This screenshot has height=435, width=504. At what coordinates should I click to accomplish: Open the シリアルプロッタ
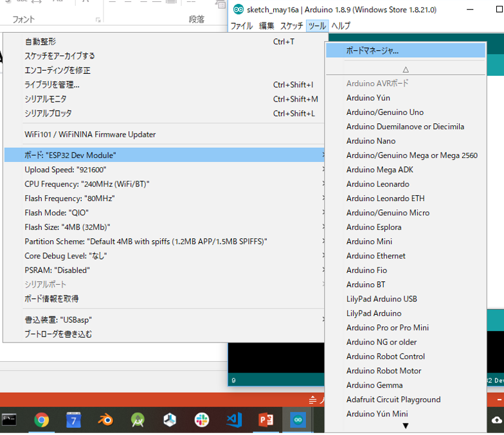[x=165, y=113]
